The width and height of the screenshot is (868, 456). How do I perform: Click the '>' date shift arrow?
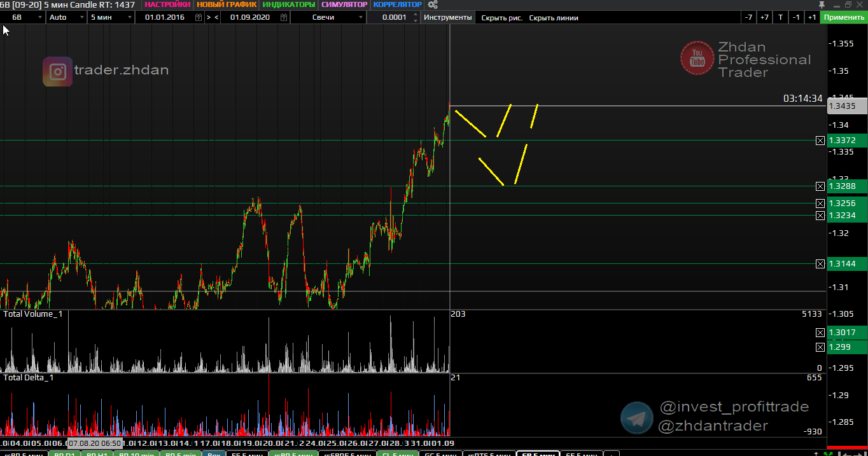pyautogui.click(x=208, y=17)
